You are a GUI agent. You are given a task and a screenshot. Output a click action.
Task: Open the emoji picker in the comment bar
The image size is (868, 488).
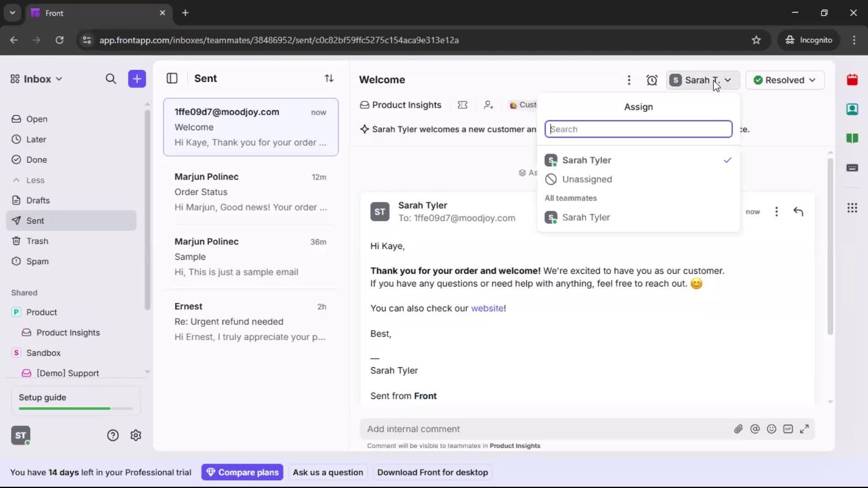[772, 429]
